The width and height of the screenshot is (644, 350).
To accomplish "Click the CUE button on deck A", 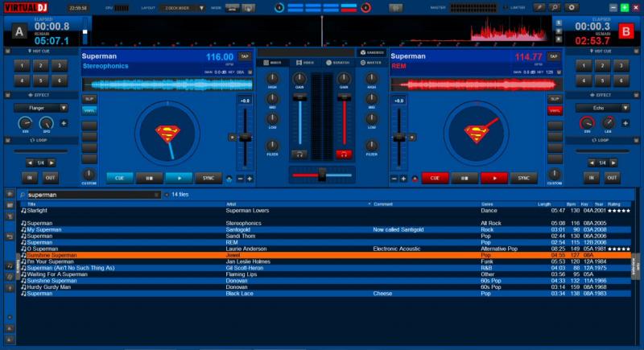I will pos(119,178).
